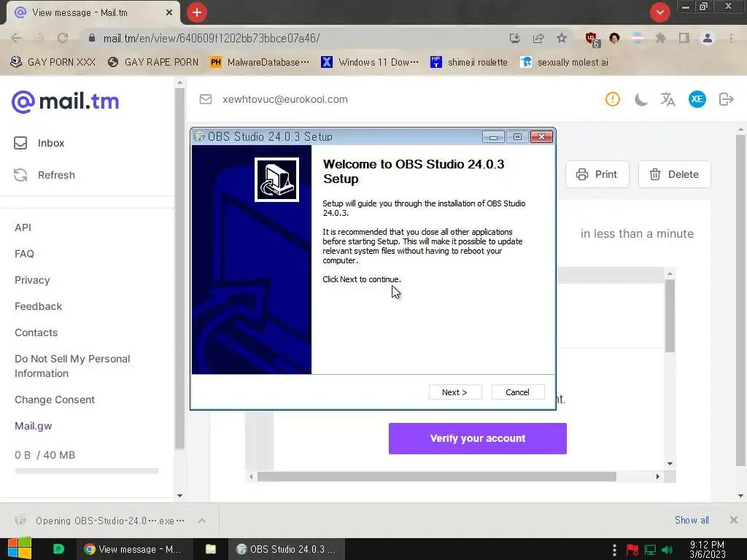The image size is (747, 560).
Task: Click the trash can icon on Delete
Action: [x=655, y=174]
